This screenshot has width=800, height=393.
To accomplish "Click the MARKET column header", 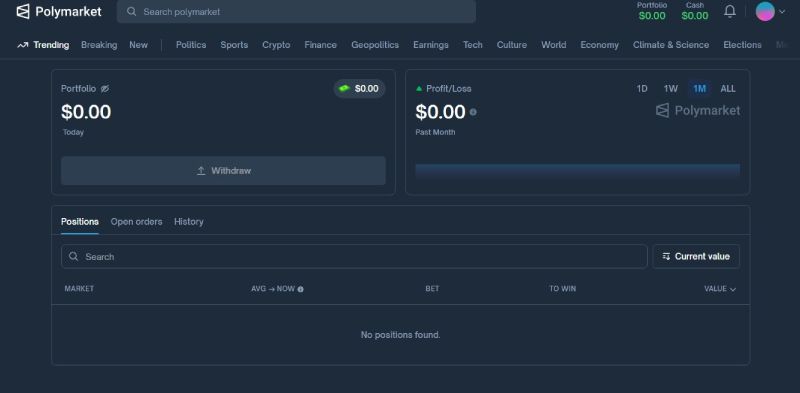I will pyautogui.click(x=79, y=289).
